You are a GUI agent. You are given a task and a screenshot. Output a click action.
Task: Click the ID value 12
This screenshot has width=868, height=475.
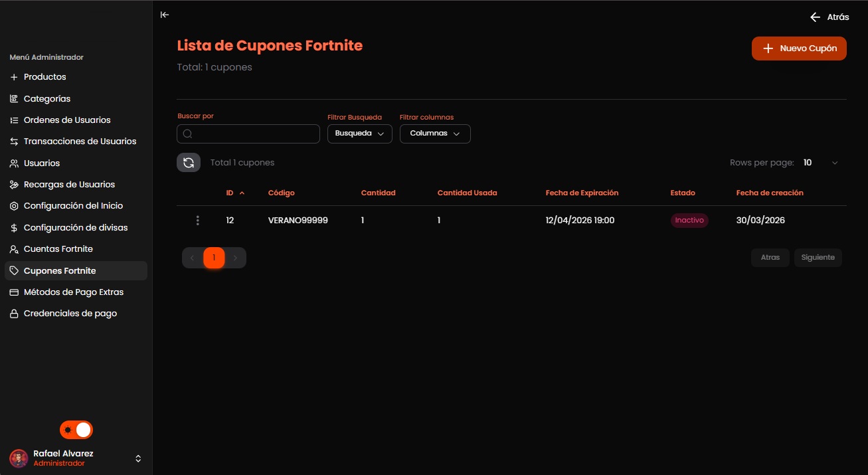230,221
